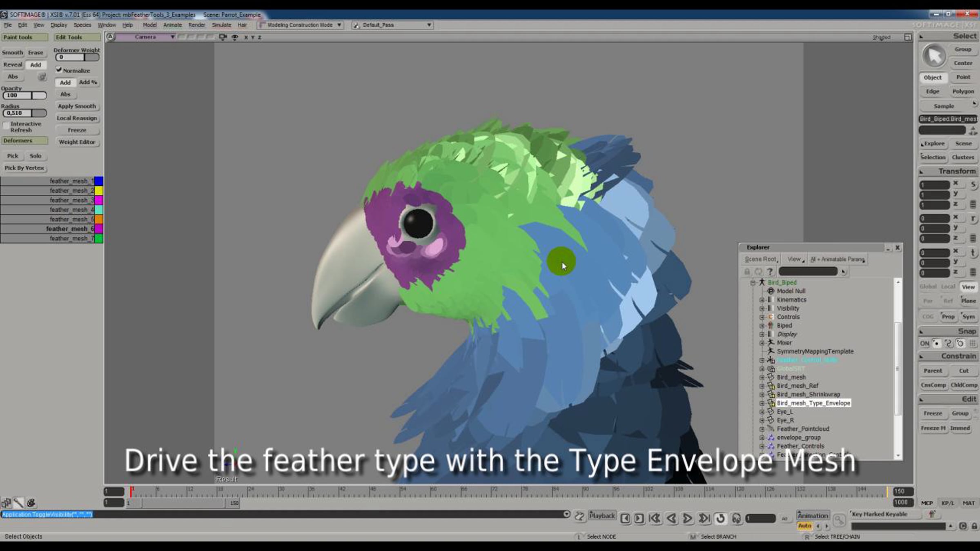The width and height of the screenshot is (980, 551).
Task: Click the Play backward button
Action: click(x=671, y=518)
